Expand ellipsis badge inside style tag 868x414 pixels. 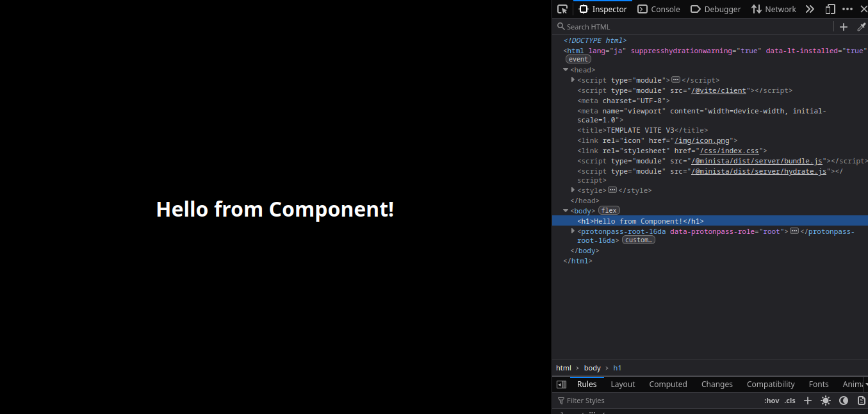[612, 190]
